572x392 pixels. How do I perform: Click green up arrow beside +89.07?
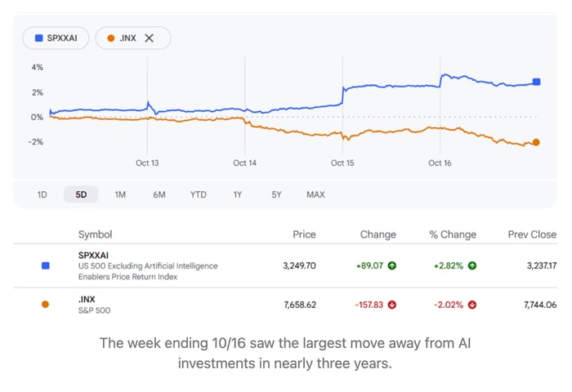[x=391, y=265]
